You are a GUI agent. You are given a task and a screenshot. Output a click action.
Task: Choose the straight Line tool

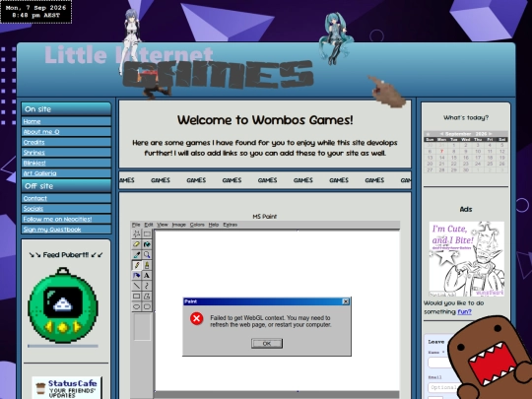pyautogui.click(x=136, y=286)
